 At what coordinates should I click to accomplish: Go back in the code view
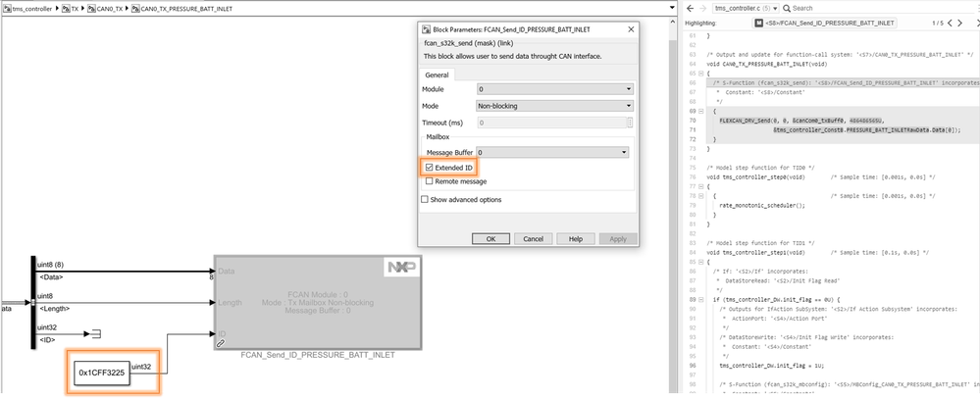click(x=690, y=8)
